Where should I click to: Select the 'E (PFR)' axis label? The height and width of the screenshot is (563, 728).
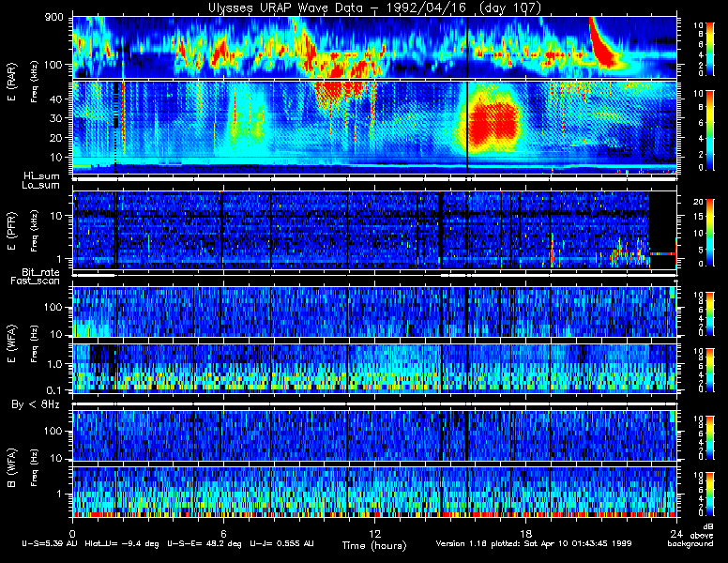tap(11, 231)
